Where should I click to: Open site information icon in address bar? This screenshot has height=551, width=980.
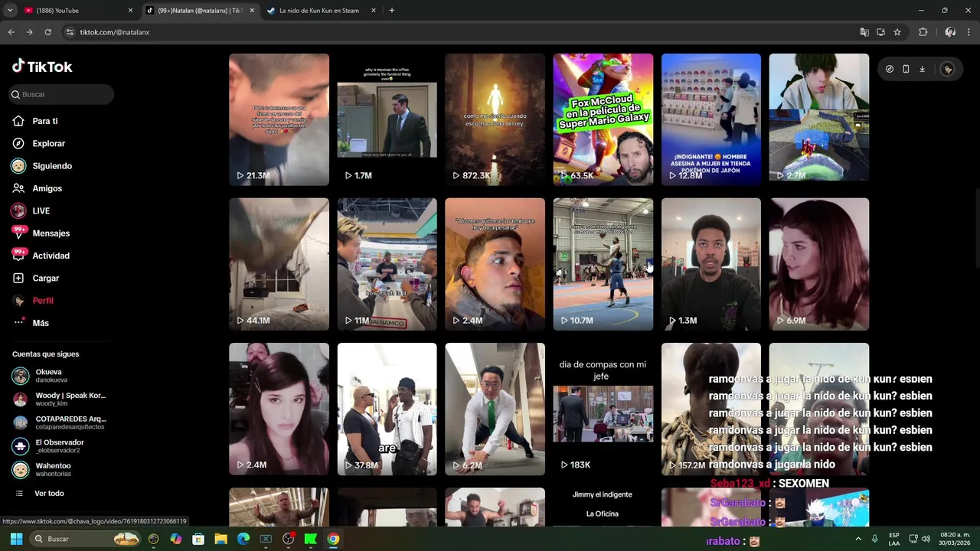click(x=70, y=32)
